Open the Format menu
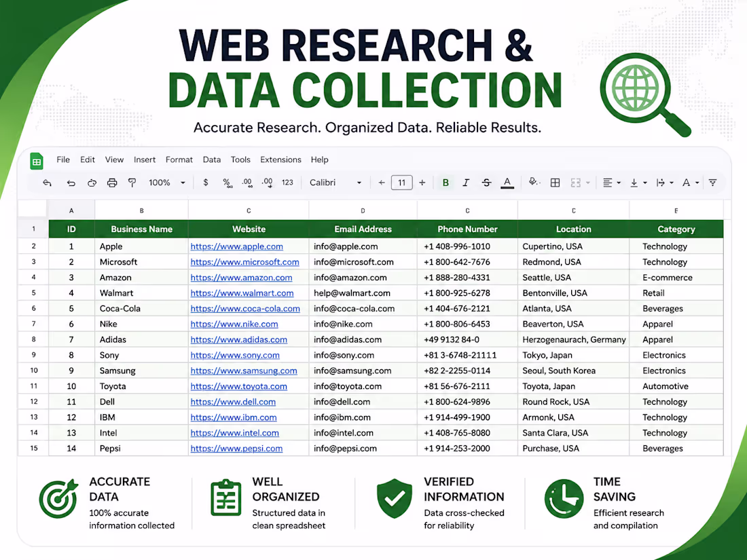Screen dimensions: 747x560 click(179, 160)
